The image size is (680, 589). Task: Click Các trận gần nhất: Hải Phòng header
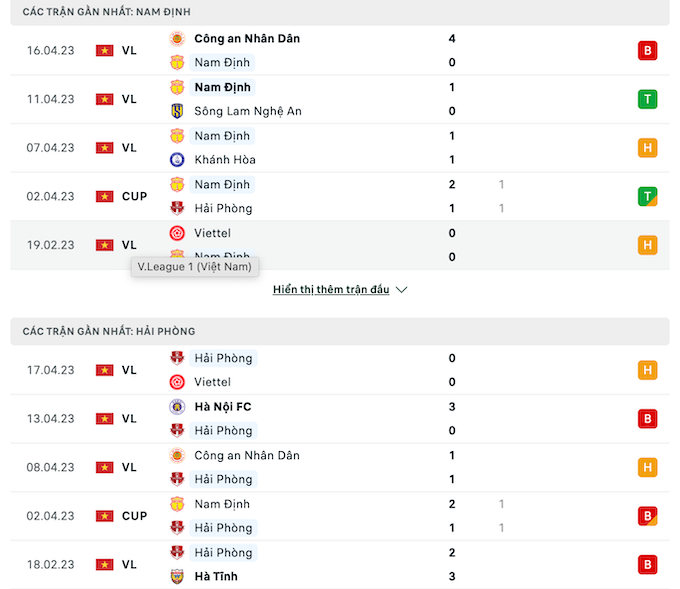[x=109, y=331]
